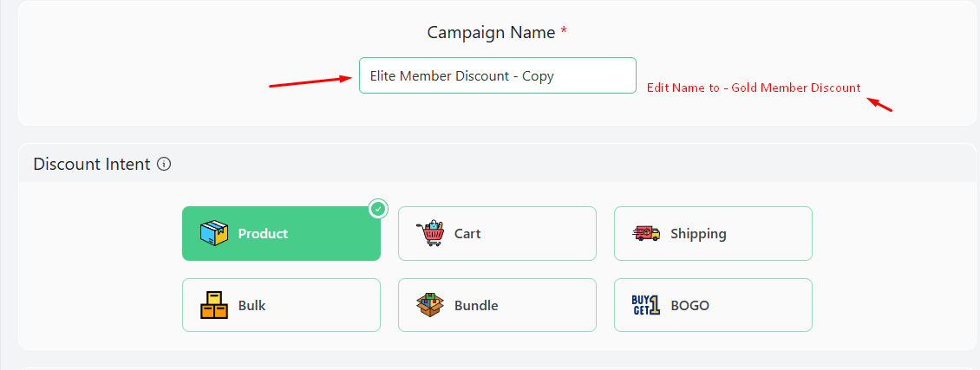Click the Discount Intent section heading

click(x=92, y=164)
